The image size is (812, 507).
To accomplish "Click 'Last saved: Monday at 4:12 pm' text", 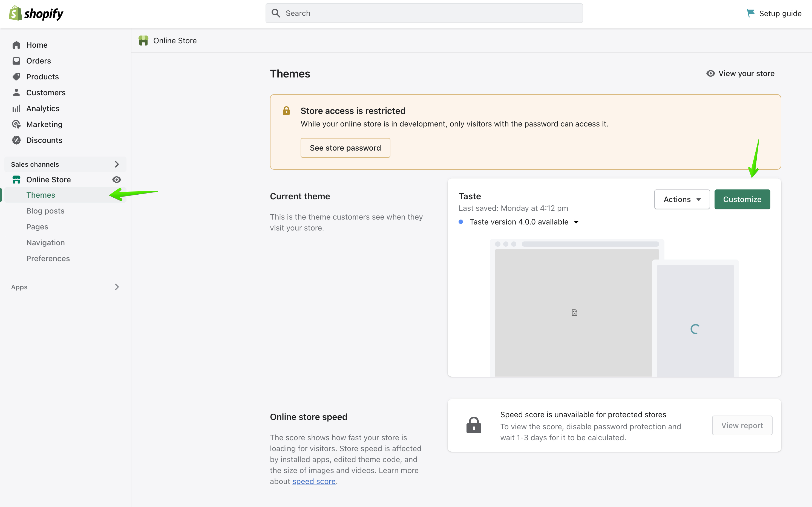I will (x=513, y=208).
